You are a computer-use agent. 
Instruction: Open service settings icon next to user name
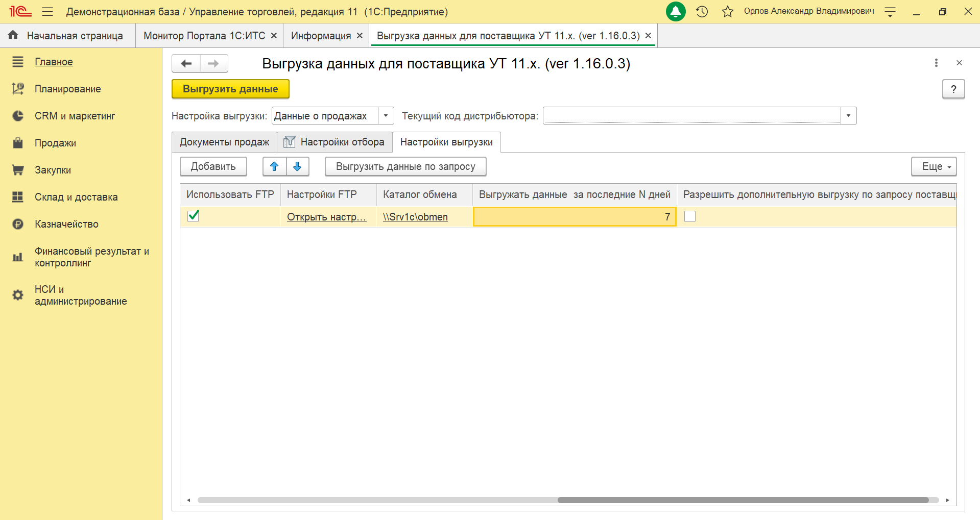890,12
